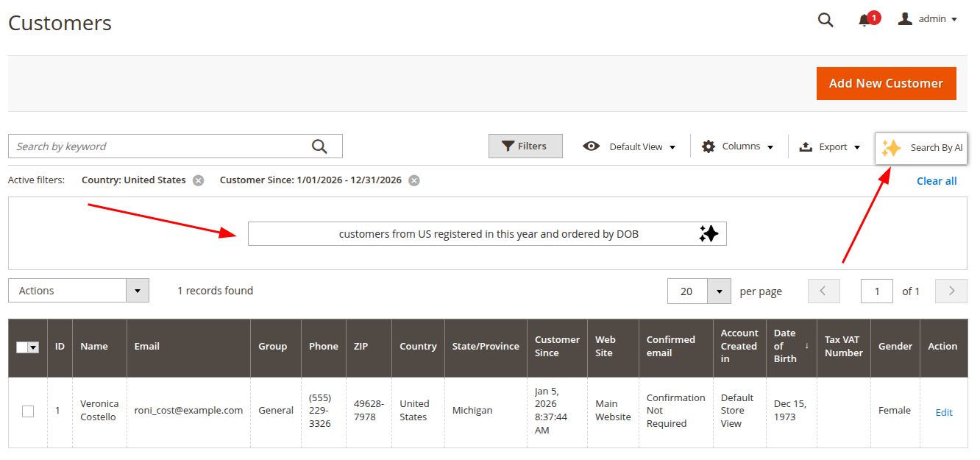Click the golden sparkle AI icon

[x=891, y=148]
